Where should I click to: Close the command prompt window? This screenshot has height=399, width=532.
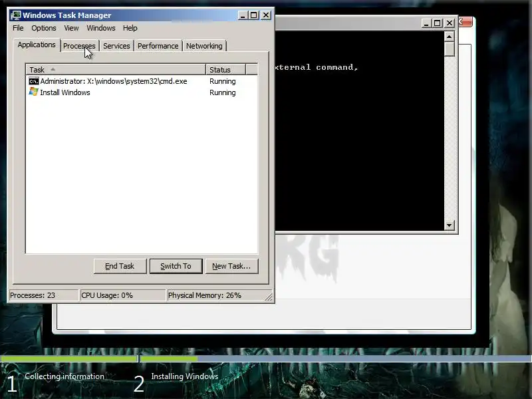point(450,23)
